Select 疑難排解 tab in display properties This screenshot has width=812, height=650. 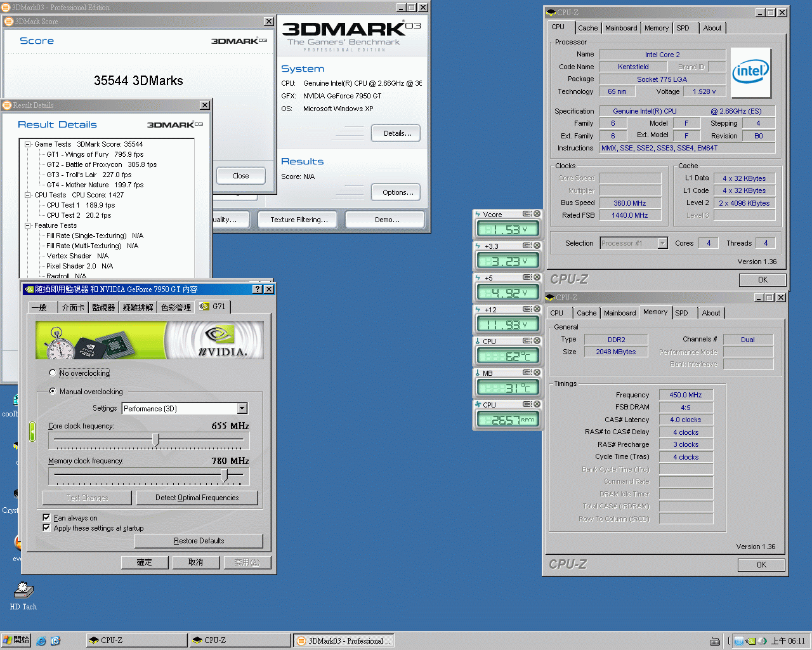tap(138, 307)
